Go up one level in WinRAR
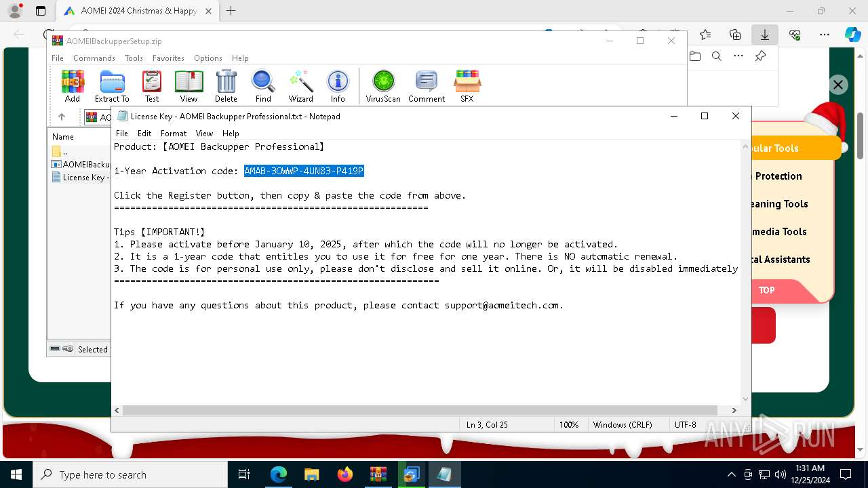 (62, 117)
